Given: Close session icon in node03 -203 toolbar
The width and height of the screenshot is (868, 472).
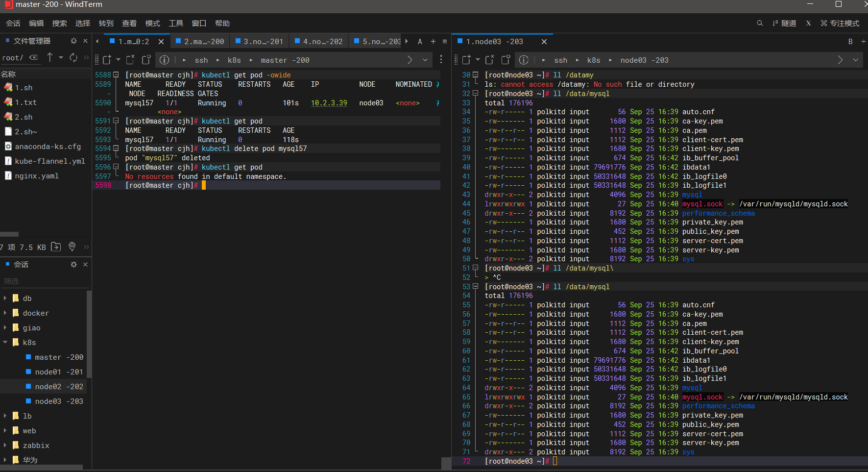Looking at the screenshot, I should click(489, 60).
